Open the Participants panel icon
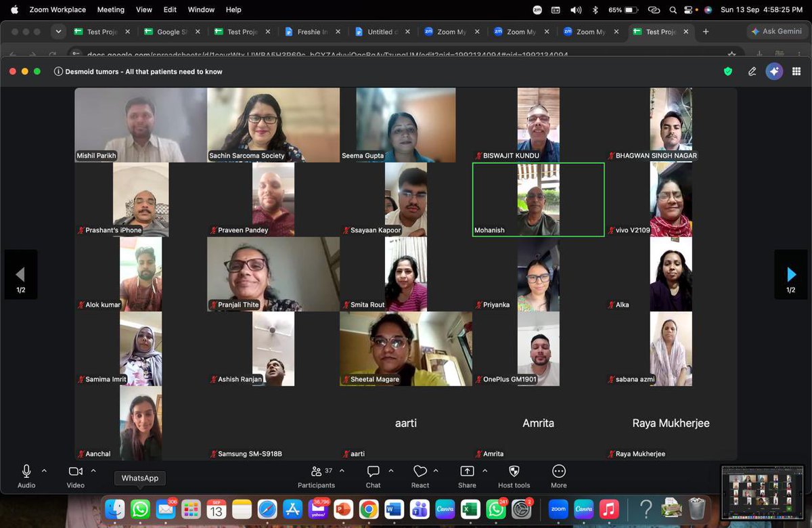812x528 pixels. pos(317,471)
